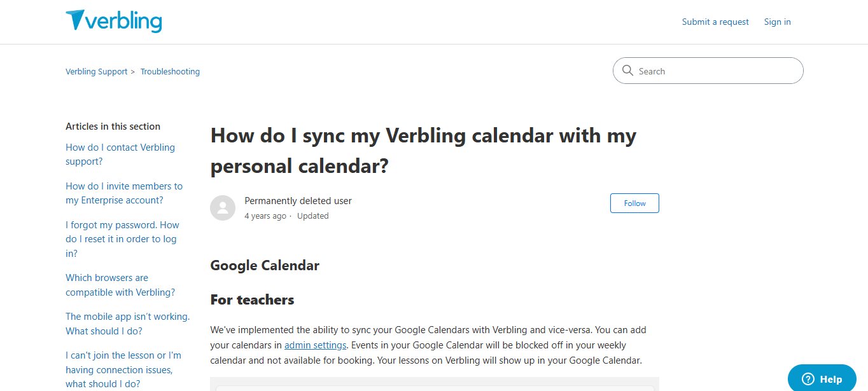Open the forgot password article

pos(122,238)
